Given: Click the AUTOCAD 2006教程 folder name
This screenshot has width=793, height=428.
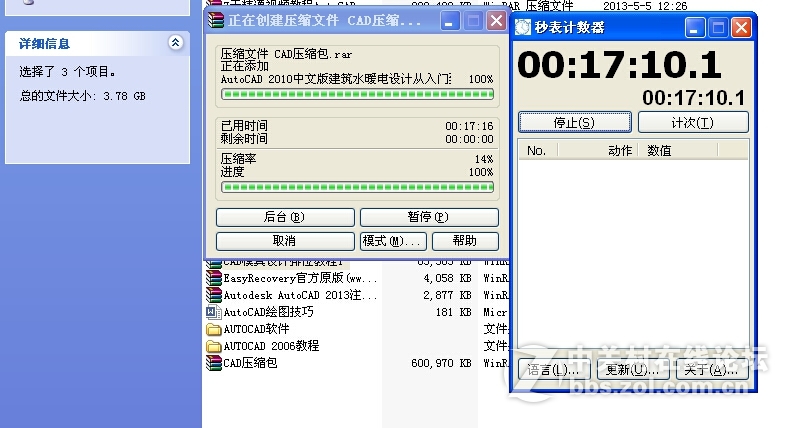Looking at the screenshot, I should [x=272, y=346].
